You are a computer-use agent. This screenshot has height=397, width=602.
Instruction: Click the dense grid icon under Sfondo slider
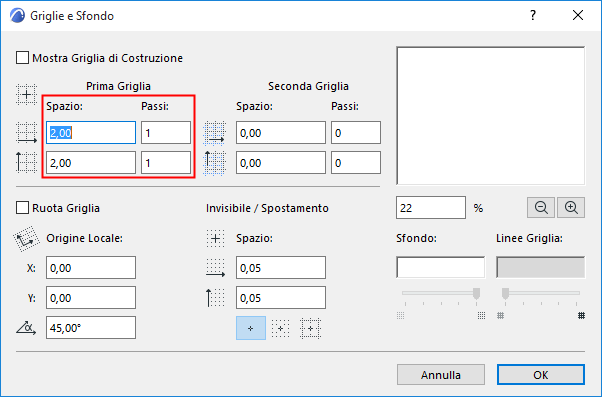click(481, 316)
